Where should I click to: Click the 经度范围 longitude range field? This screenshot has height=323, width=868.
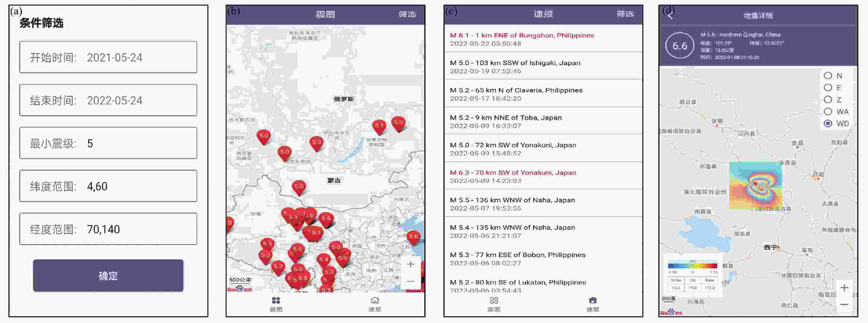point(108,229)
